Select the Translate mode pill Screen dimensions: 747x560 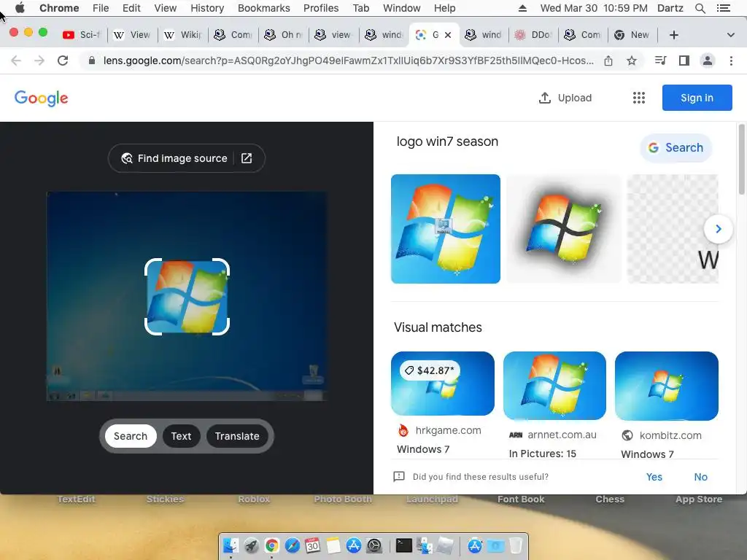(x=237, y=436)
